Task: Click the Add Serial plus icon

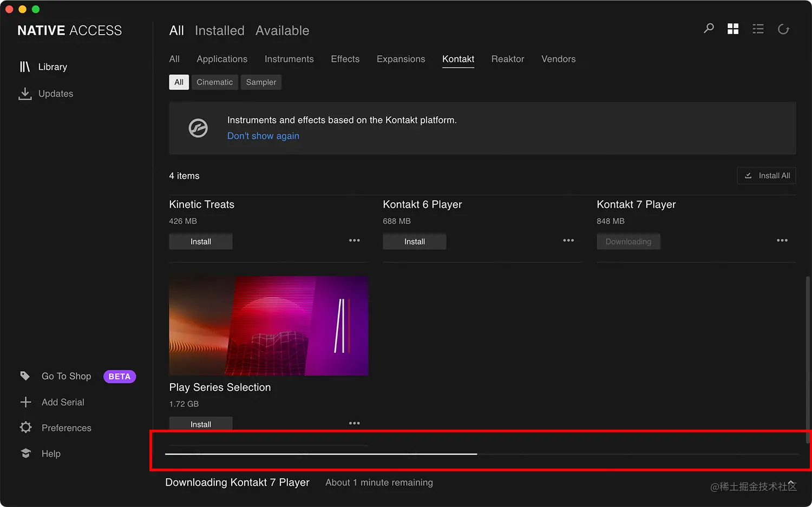Action: click(x=25, y=402)
